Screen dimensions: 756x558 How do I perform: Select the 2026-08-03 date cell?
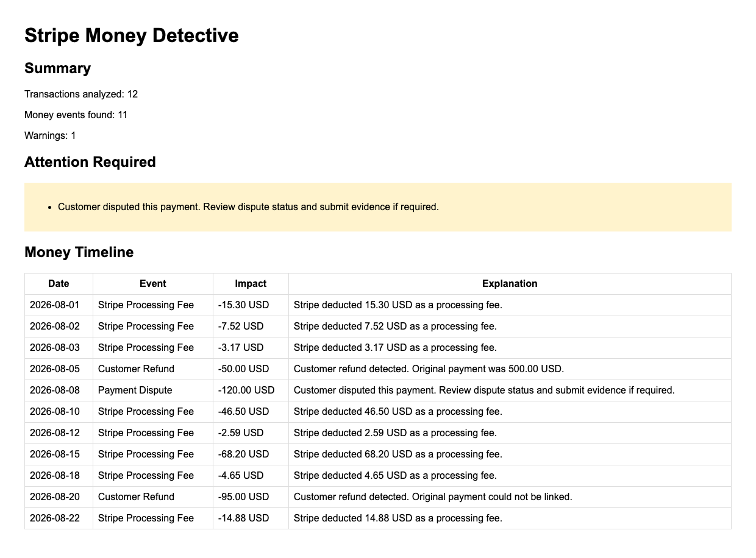(x=59, y=348)
